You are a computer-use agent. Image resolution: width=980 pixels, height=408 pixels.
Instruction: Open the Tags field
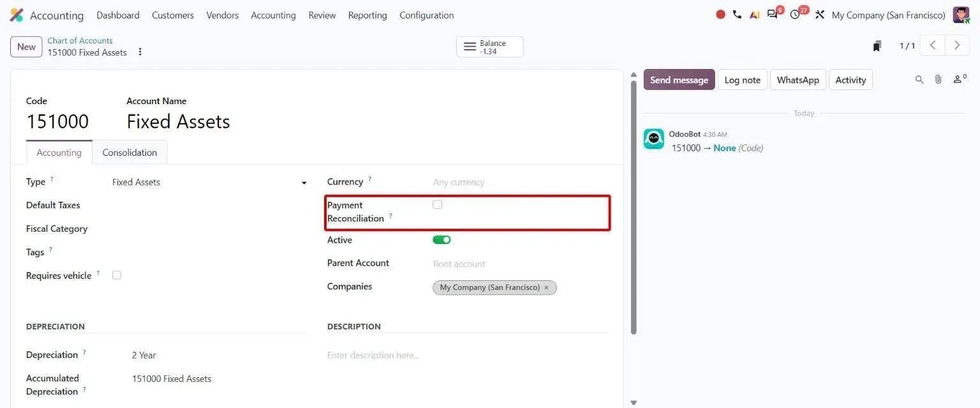click(209, 252)
